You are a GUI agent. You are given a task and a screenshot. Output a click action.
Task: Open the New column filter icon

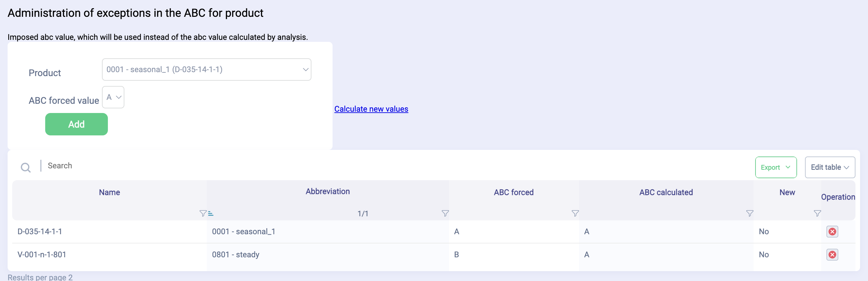coord(817,213)
